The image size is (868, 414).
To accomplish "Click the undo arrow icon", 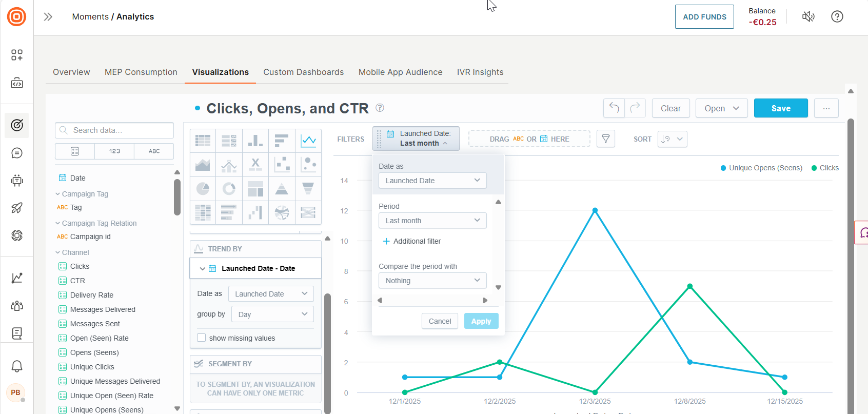I will click(614, 108).
